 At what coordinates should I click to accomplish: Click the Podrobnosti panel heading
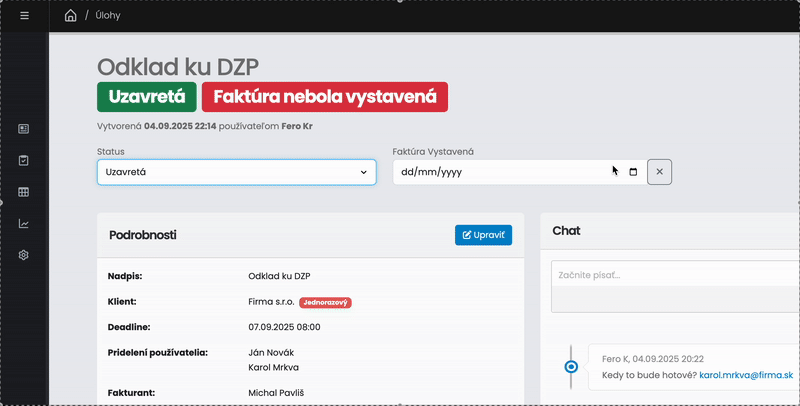142,235
